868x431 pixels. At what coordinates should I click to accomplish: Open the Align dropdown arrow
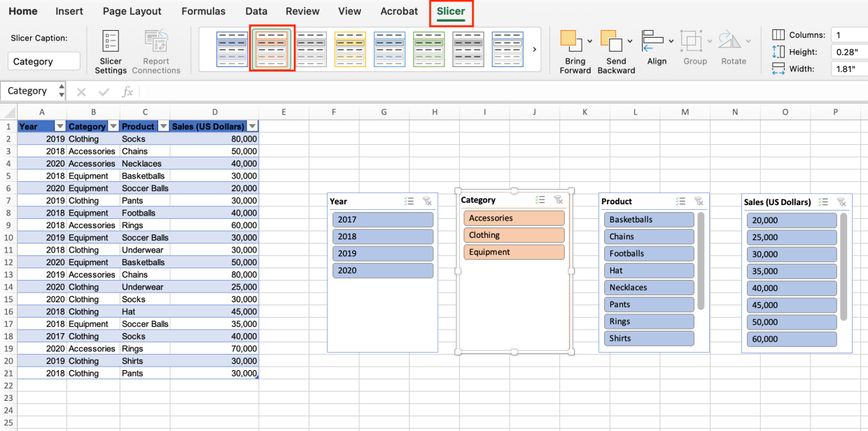coord(671,40)
